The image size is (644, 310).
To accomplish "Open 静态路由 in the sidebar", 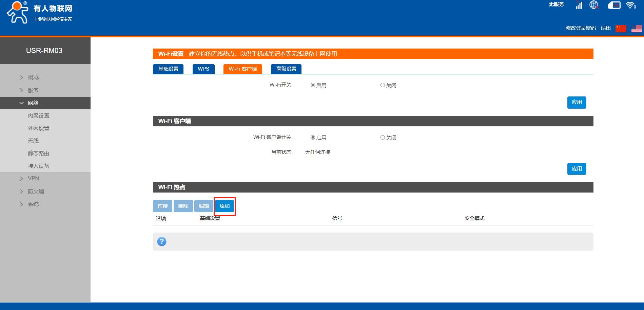I will (39, 153).
